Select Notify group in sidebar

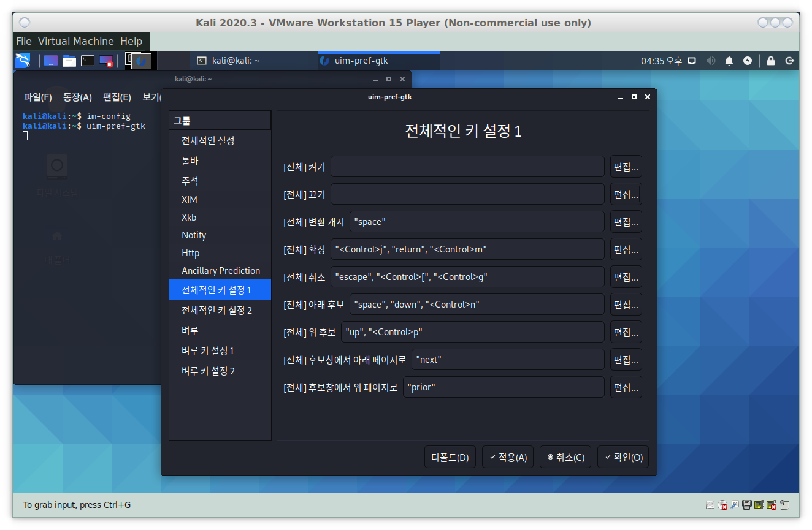pos(220,235)
